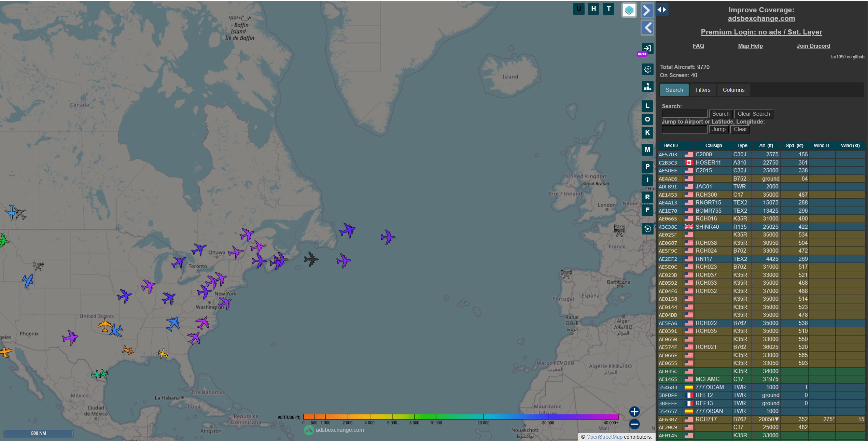Screen dimensions: 868x441
Task: Focus the Search text field
Action: [x=684, y=114]
